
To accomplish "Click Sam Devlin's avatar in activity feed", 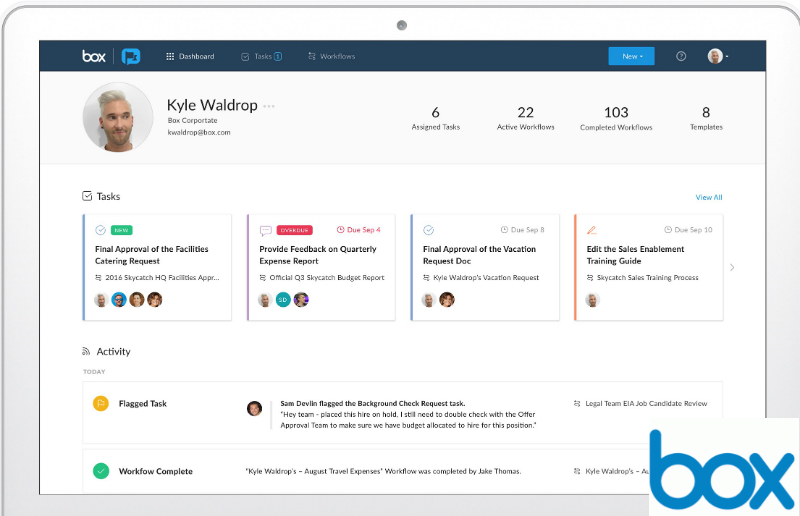I will pyautogui.click(x=255, y=408).
